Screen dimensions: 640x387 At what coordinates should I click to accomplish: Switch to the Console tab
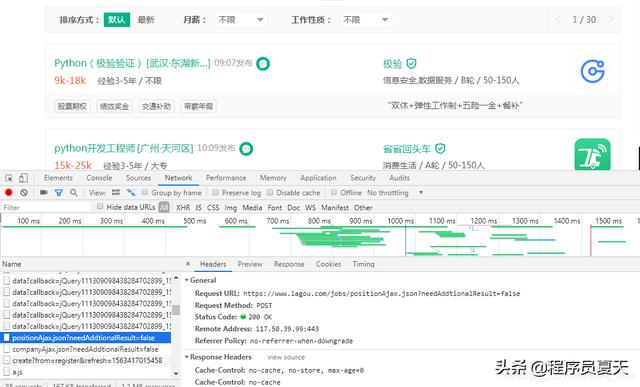pos(99,178)
